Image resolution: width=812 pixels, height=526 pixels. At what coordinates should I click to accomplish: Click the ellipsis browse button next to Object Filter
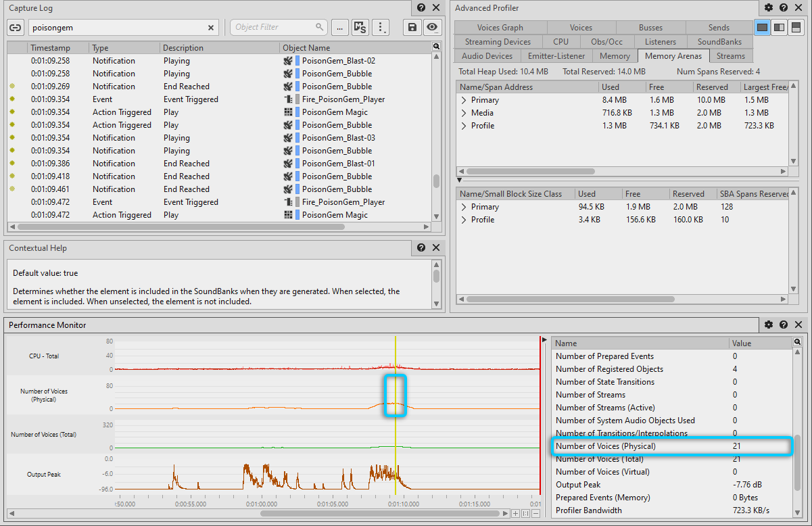339,28
